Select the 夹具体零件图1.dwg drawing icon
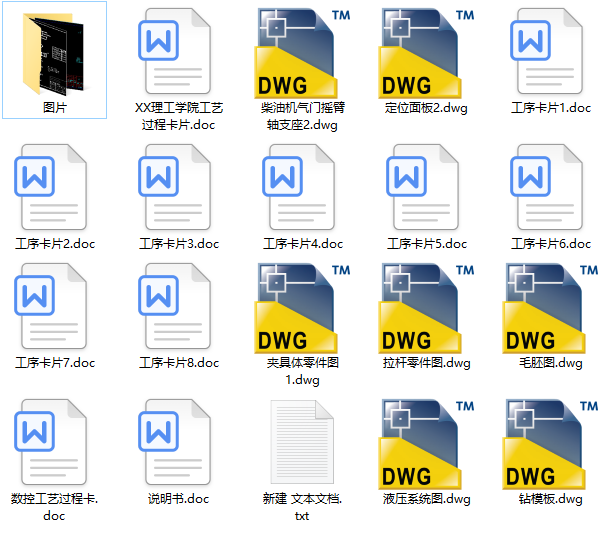 tap(302, 308)
